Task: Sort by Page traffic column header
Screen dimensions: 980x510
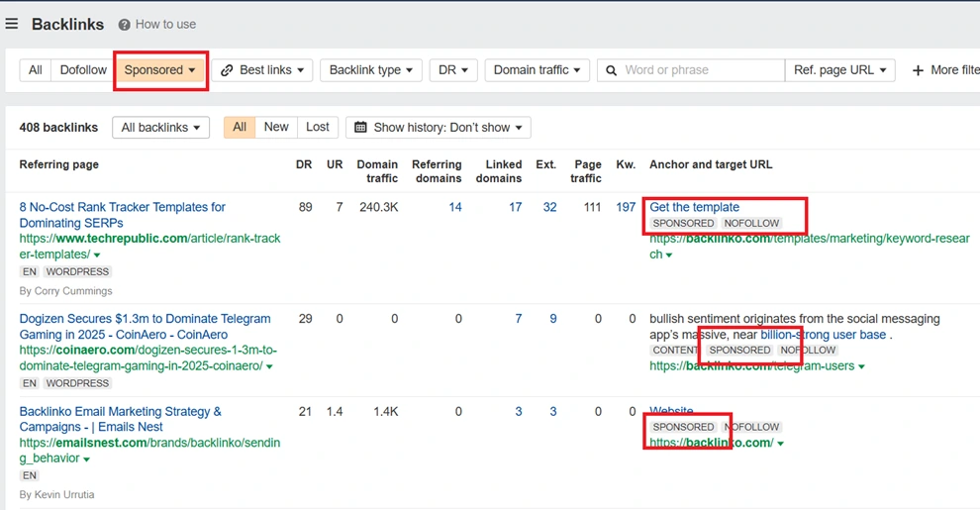Action: pos(586,171)
